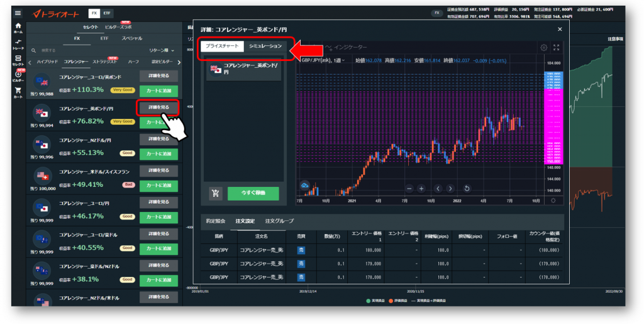Screen dimensions: 644x324
Task: Open the 注文設定 tab
Action: pos(245,221)
